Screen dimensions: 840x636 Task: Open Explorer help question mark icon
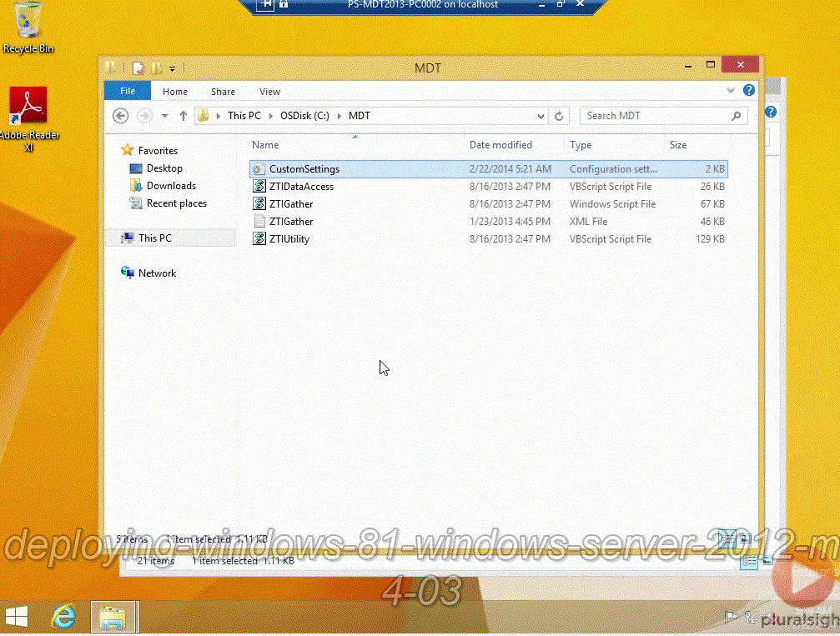click(749, 91)
